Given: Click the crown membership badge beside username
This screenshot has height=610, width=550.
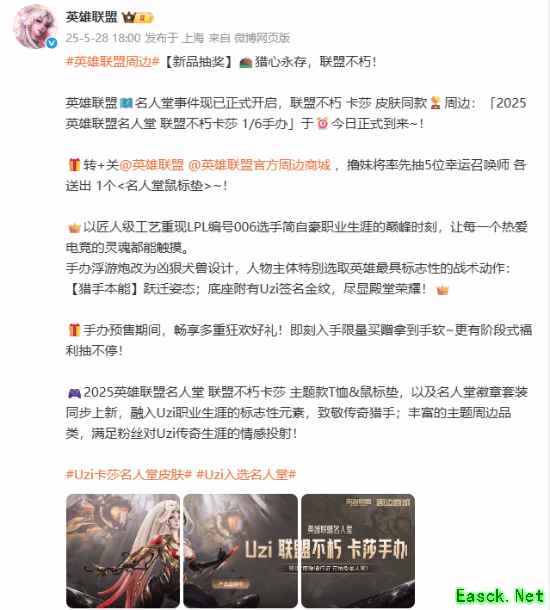Looking at the screenshot, I should click(x=137, y=18).
